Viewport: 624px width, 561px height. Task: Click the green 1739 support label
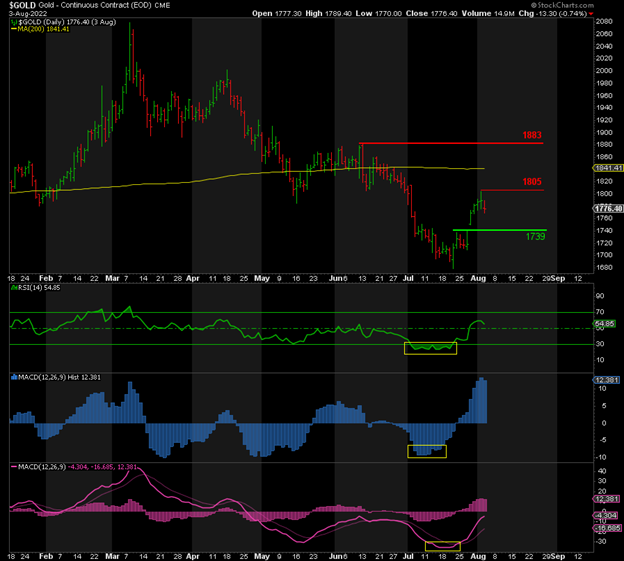[x=535, y=236]
